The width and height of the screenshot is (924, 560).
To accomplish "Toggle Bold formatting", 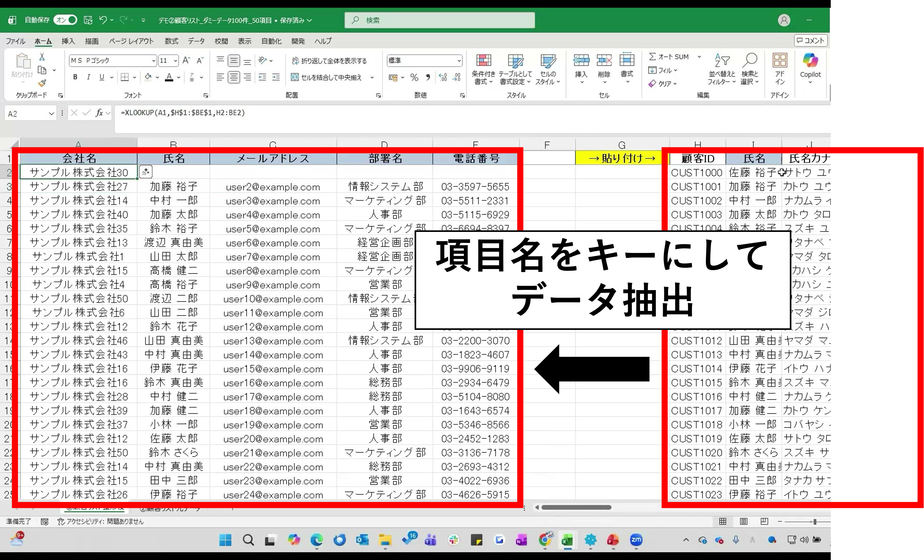I will click(75, 77).
